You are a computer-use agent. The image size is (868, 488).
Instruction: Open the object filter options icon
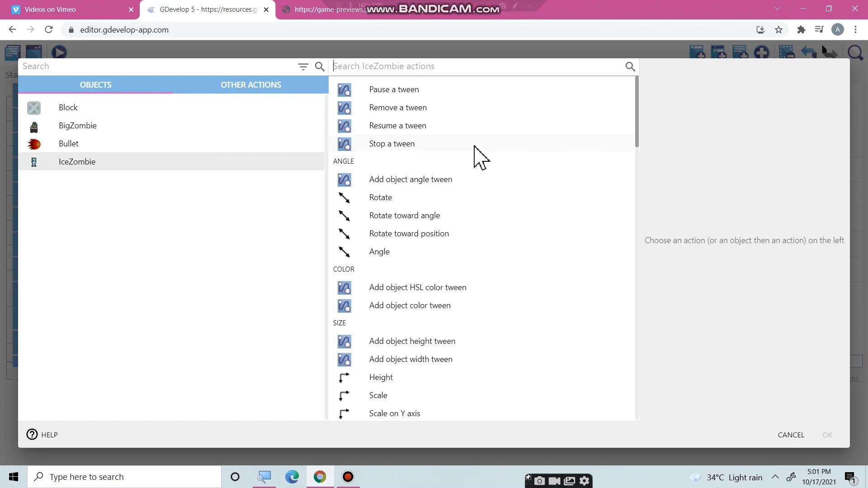[303, 66]
